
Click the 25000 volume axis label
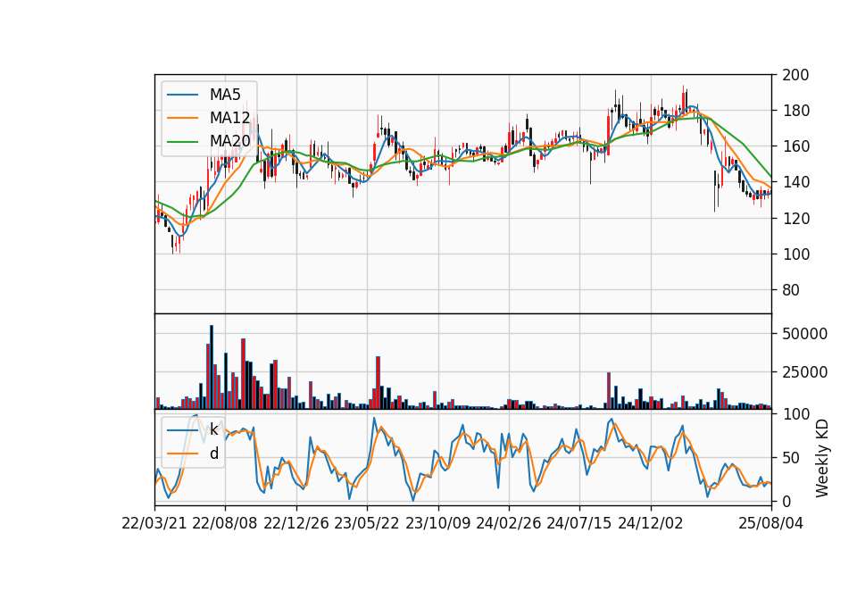tap(804, 372)
